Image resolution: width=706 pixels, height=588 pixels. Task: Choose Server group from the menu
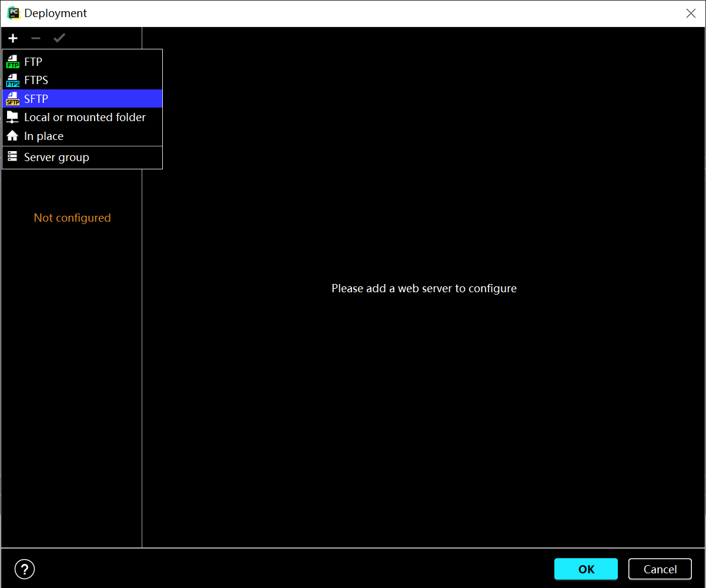pos(82,157)
